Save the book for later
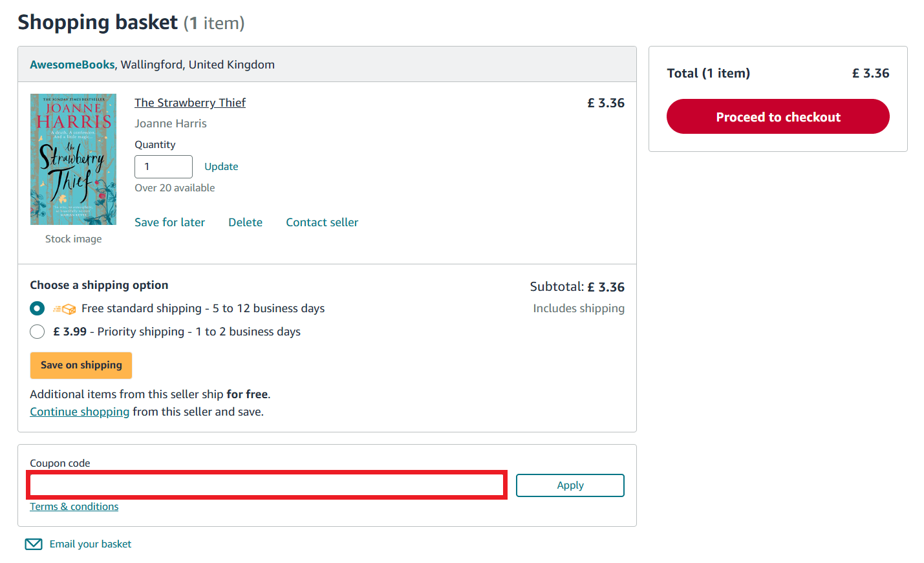The width and height of the screenshot is (924, 563). pyautogui.click(x=169, y=222)
